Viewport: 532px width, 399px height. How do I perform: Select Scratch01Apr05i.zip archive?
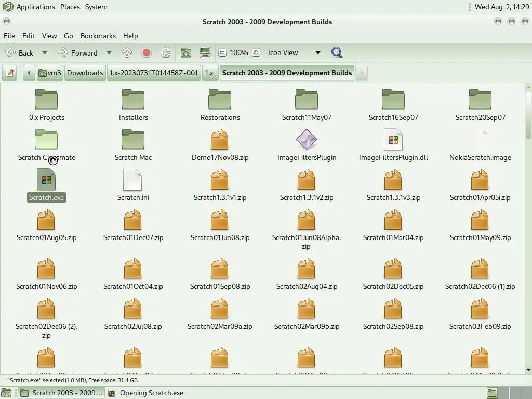480,185
